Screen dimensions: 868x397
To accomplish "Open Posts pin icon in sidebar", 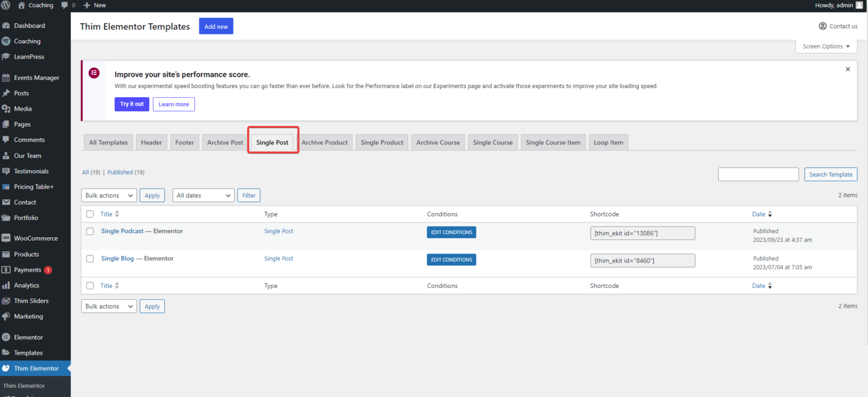I will (6, 93).
